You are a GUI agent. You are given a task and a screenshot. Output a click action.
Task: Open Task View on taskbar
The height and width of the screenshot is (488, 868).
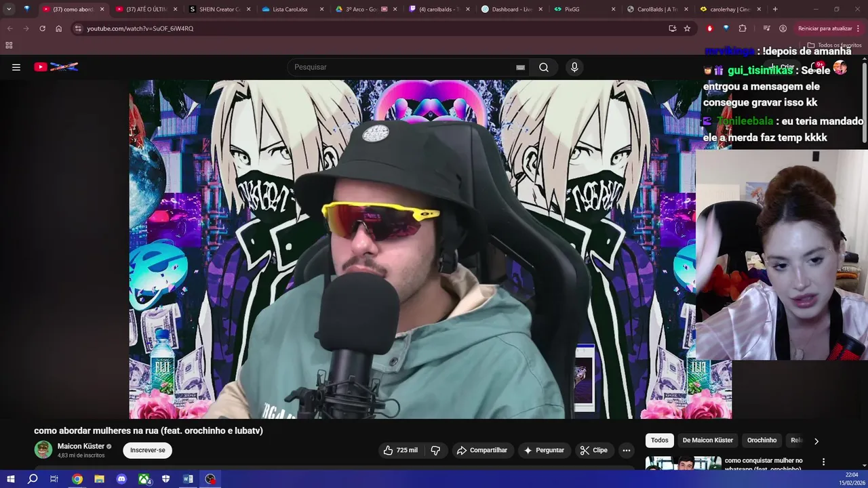click(x=54, y=479)
